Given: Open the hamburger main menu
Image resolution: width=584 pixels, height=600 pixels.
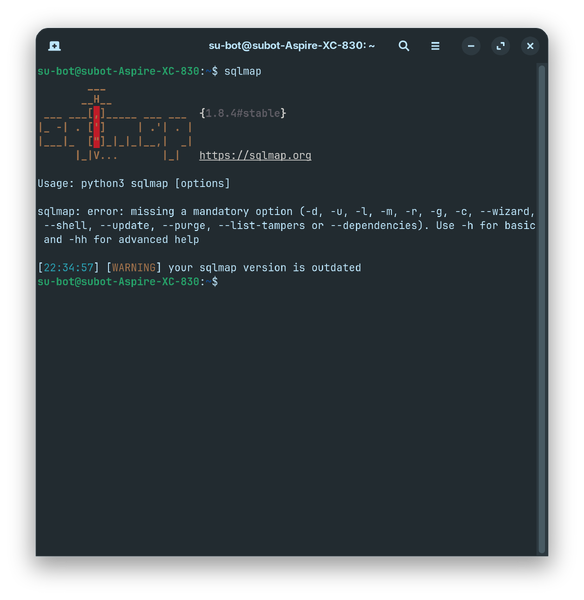Looking at the screenshot, I should [435, 46].
